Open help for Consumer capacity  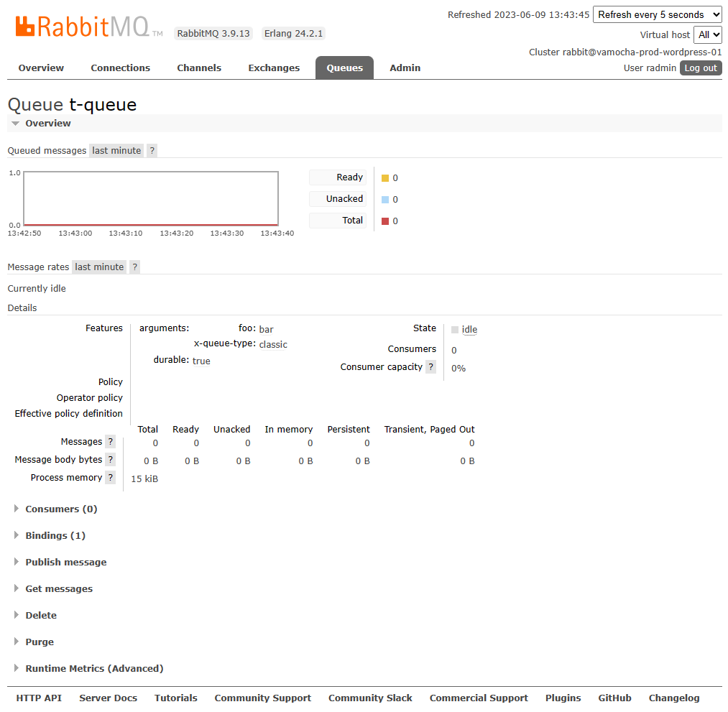[431, 366]
